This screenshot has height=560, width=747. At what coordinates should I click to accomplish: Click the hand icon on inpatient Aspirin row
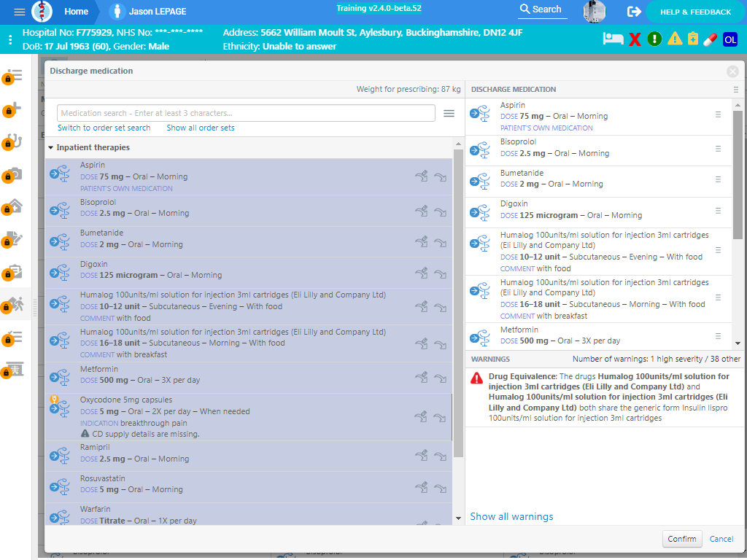421,176
